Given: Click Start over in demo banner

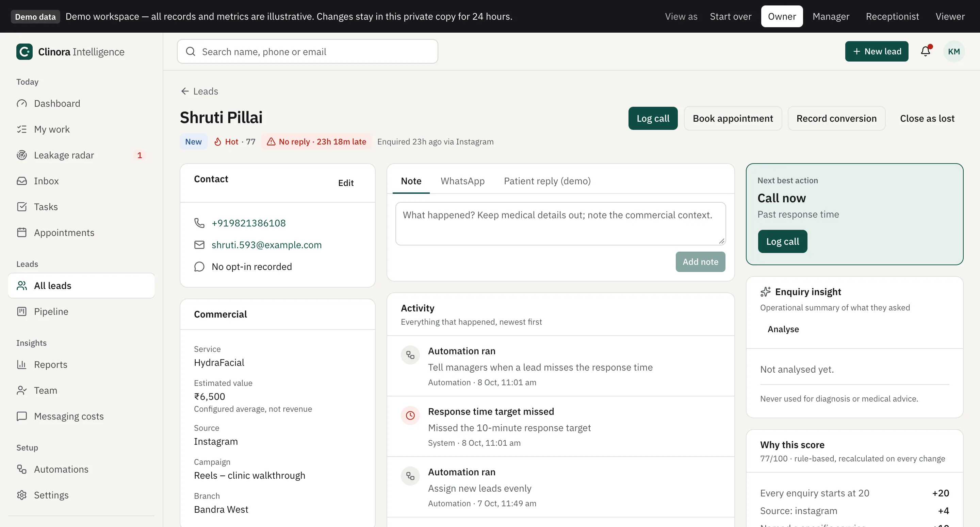Looking at the screenshot, I should point(731,16).
